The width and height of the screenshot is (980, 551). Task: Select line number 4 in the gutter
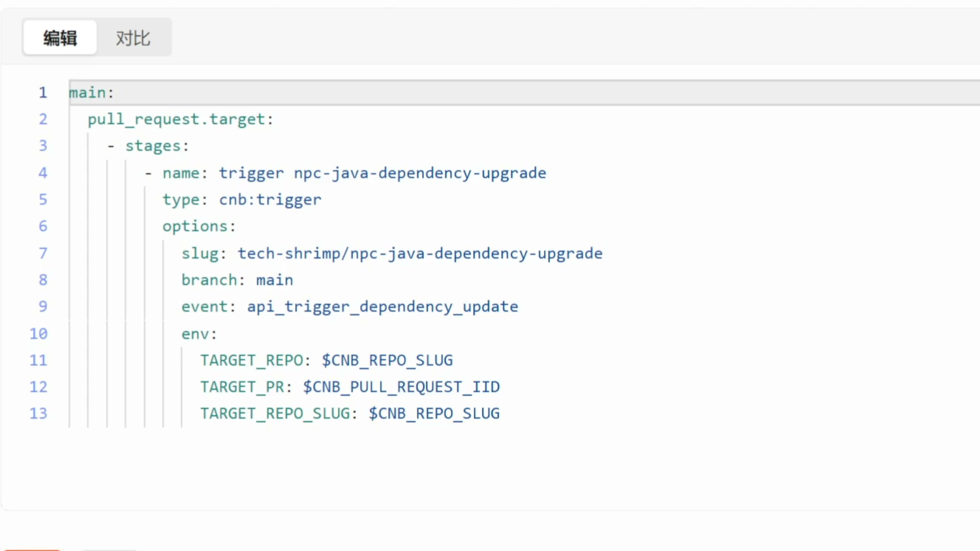(x=43, y=173)
